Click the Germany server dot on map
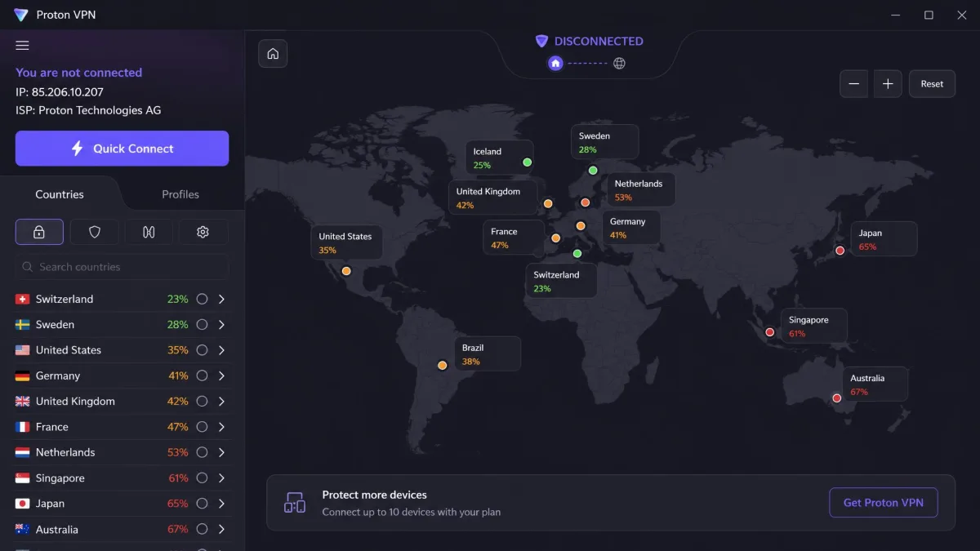Screen dimensions: 980x551 pos(581,226)
